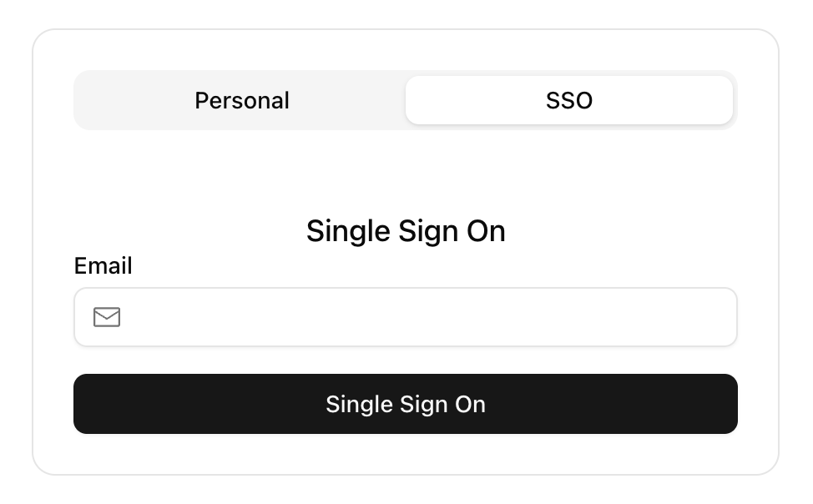Click the gray envelope glyph
Viewport: 813px width, 504px height.
pyautogui.click(x=107, y=317)
